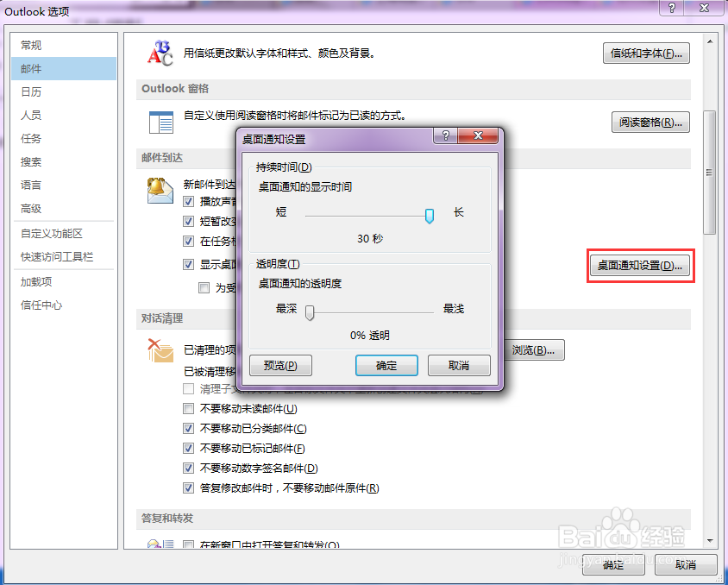Uncheck 不要移动数字签名邮件(D)
This screenshot has height=585, width=728.
tap(189, 468)
